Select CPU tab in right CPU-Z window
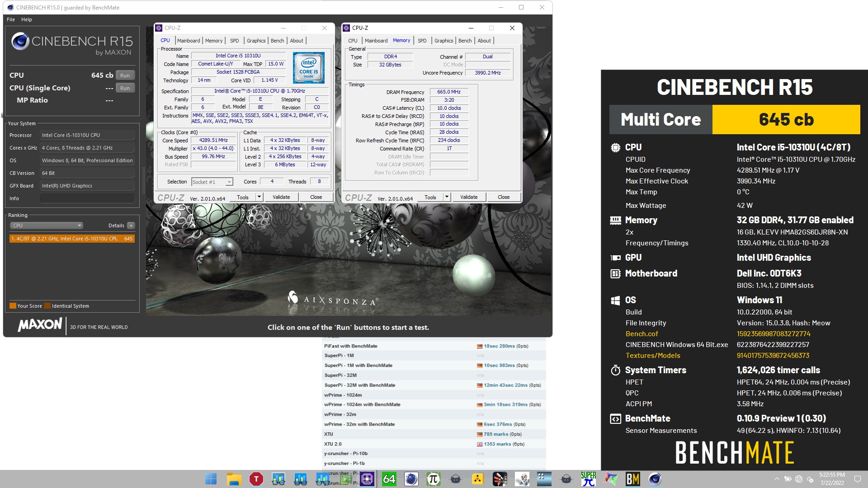This screenshot has width=868, height=488. point(353,41)
